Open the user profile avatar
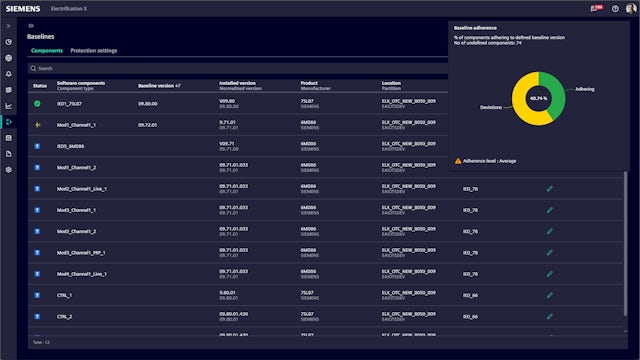This screenshot has height=360, width=640. (x=631, y=9)
